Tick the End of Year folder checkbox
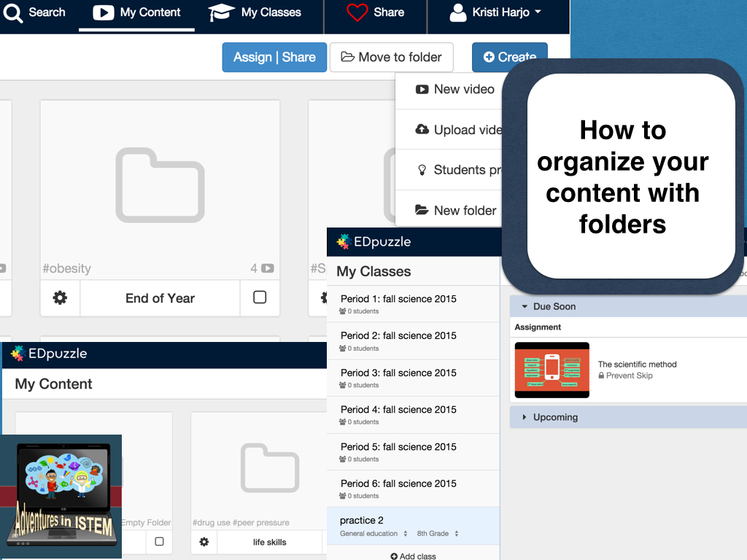The image size is (747, 560). click(x=260, y=297)
